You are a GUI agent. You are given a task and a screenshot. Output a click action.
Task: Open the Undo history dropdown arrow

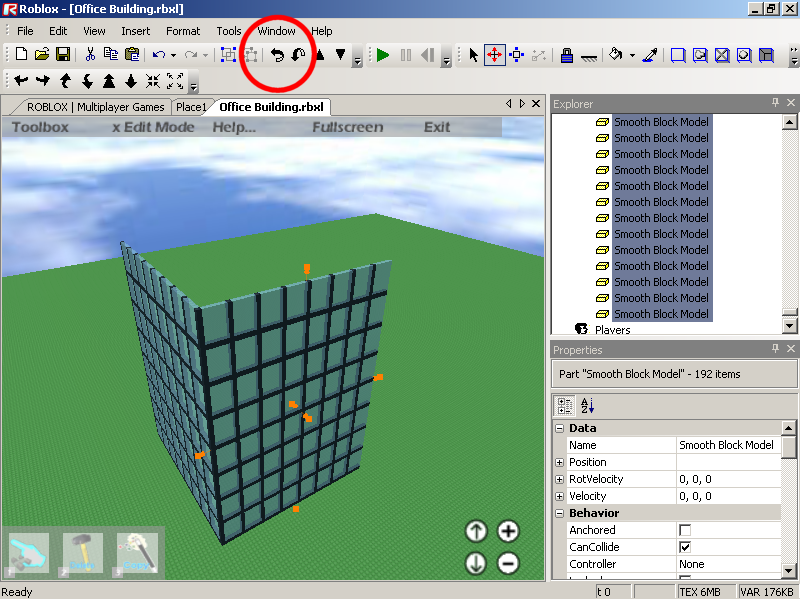point(173,56)
